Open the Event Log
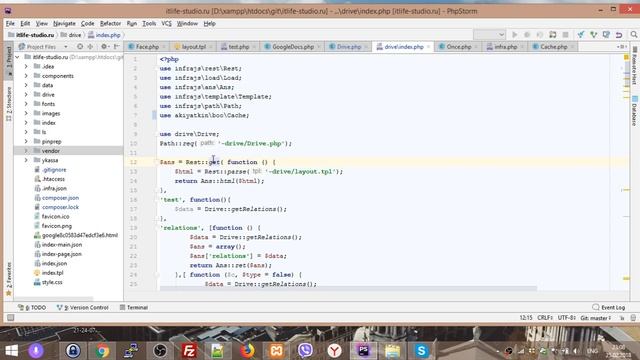Viewport: 640px width, 360px height. pos(609,307)
